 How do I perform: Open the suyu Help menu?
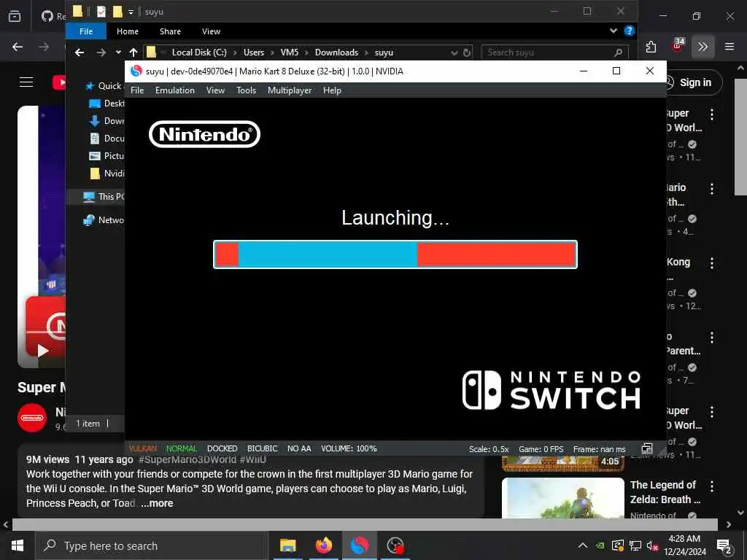point(332,90)
